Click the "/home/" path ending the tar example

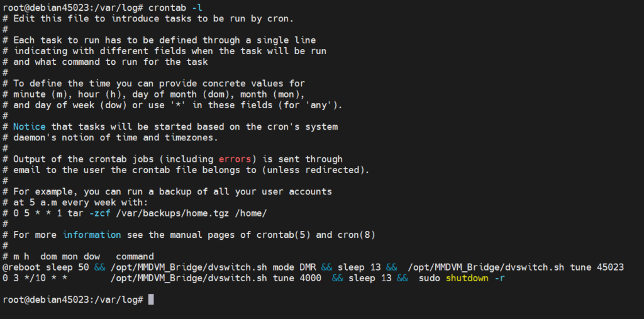click(x=250, y=213)
